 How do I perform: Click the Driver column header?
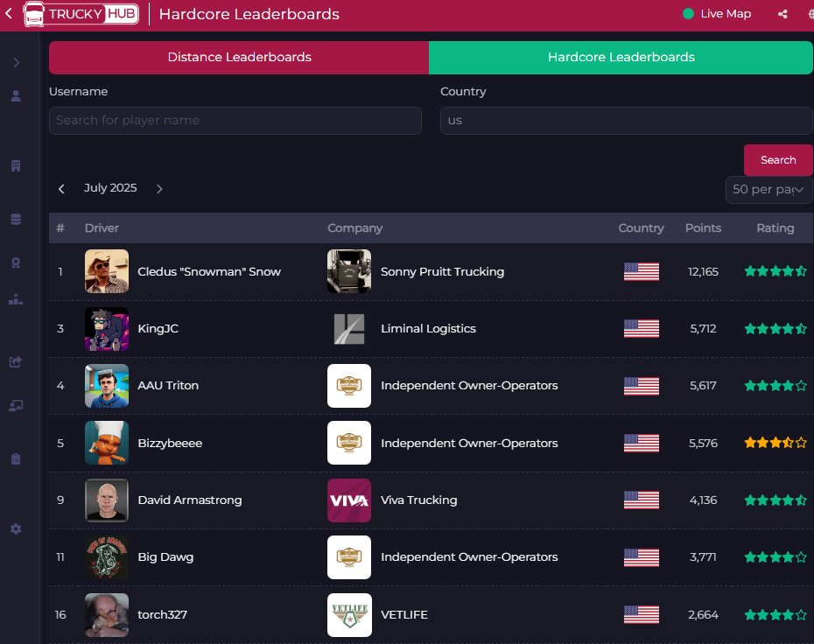click(x=102, y=227)
